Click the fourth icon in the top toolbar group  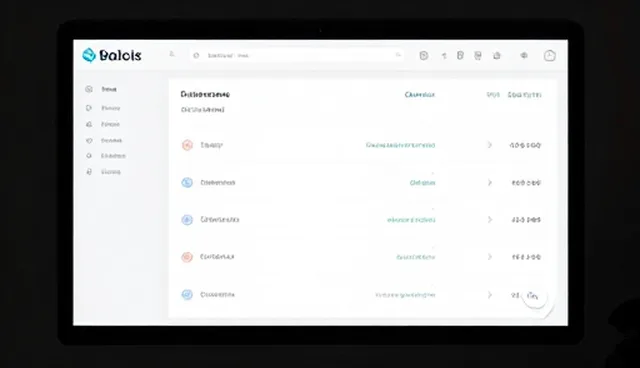(478, 55)
